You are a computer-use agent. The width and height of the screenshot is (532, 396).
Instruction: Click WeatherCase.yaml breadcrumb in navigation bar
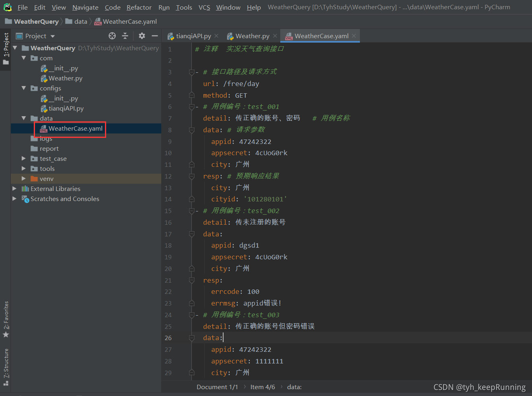pyautogui.click(x=125, y=21)
